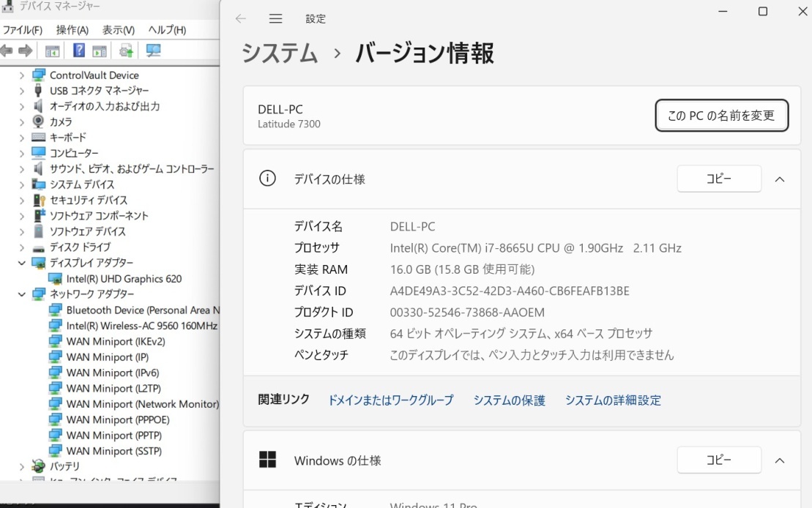Screen dimensions: 812x508
Task: Collapse the ネットワーク アダプター node
Action: point(21,294)
